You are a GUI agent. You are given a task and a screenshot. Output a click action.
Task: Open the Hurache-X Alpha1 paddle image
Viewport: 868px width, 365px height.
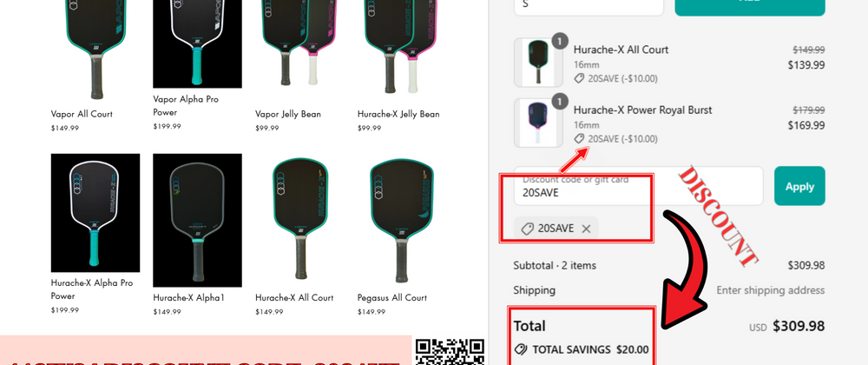197,221
